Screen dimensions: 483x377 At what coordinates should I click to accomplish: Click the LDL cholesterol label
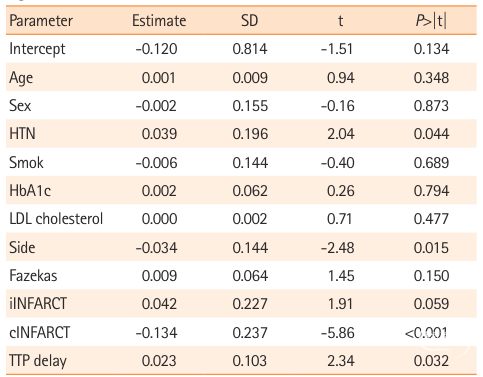(56, 219)
